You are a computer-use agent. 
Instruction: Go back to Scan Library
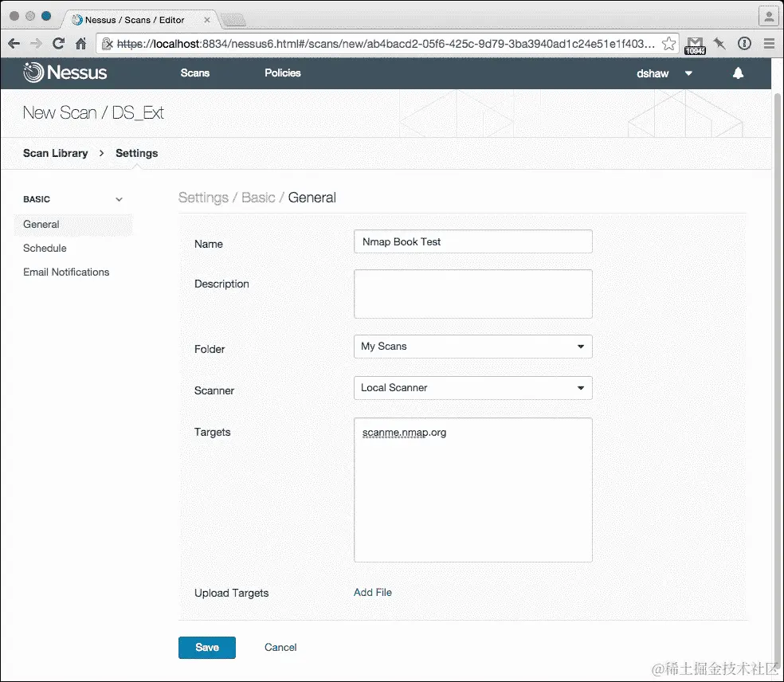[55, 153]
